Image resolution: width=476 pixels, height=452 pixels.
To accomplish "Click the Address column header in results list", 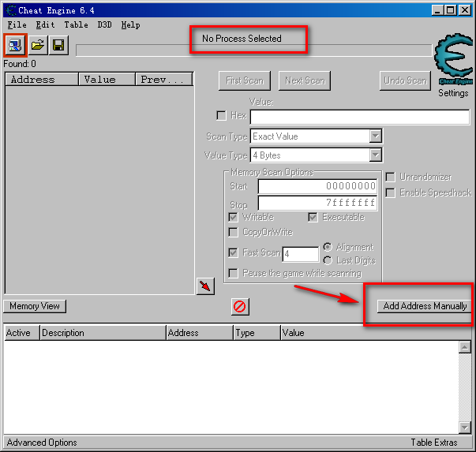I will [42, 80].
